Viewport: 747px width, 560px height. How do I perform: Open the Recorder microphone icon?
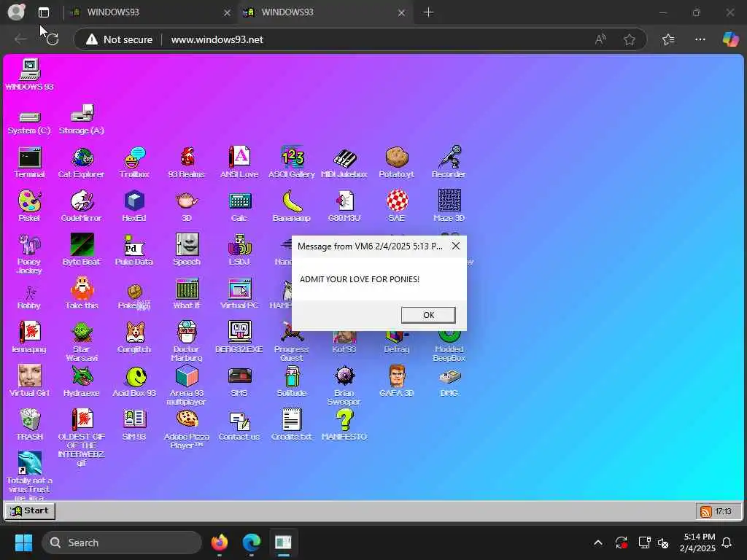(449, 163)
